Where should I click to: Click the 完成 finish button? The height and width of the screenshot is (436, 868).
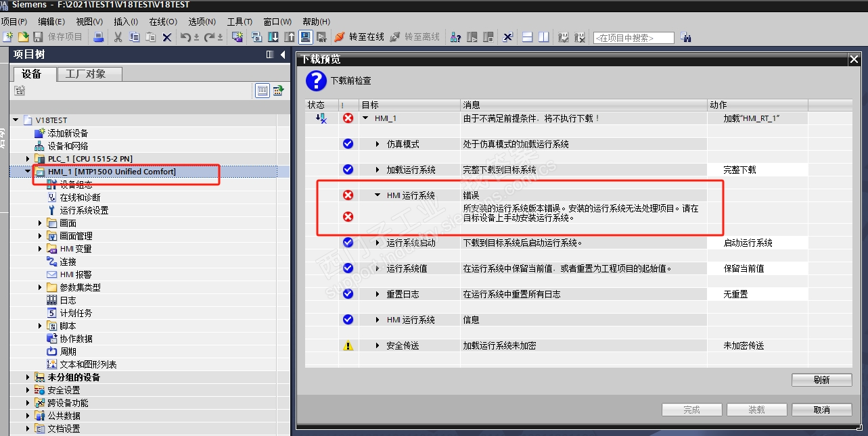[691, 410]
